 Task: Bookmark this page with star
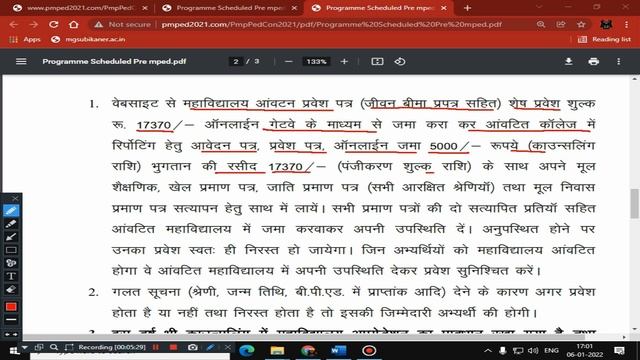(581, 24)
